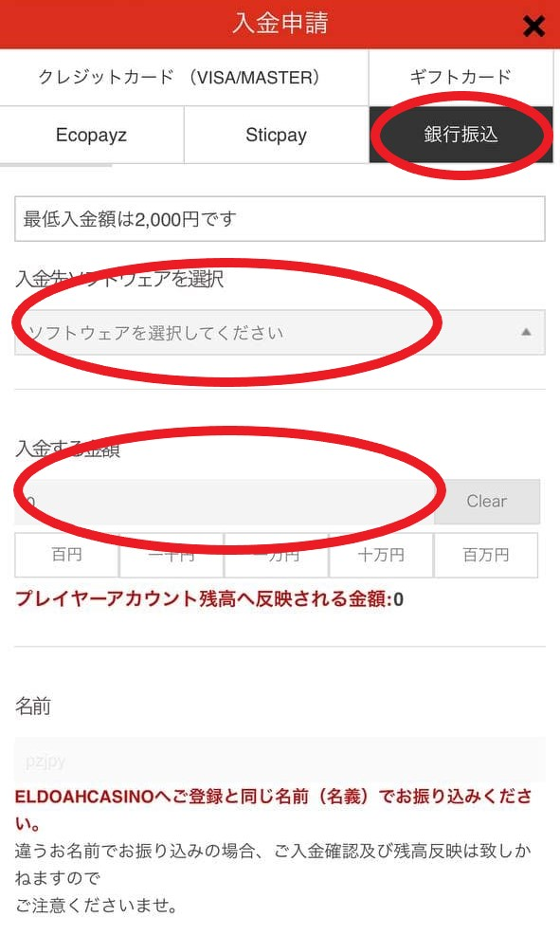
Task: Add 百円 to the deposit amount
Action: click(x=66, y=555)
